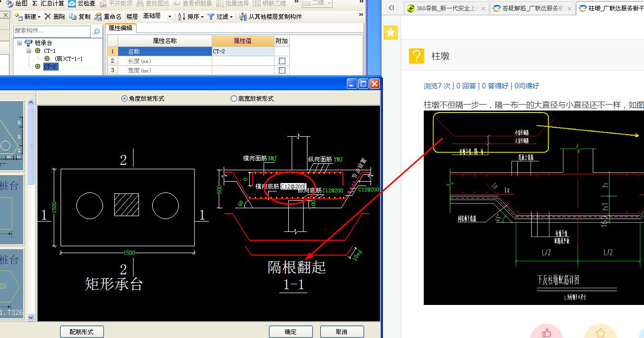Click the 搜索构件 search input field
The width and height of the screenshot is (644, 338).
pos(52,31)
